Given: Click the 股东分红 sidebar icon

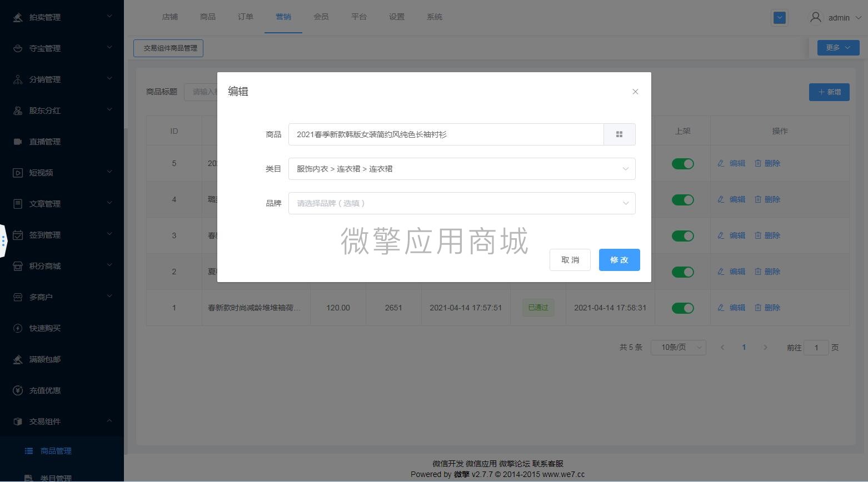Looking at the screenshot, I should point(18,111).
